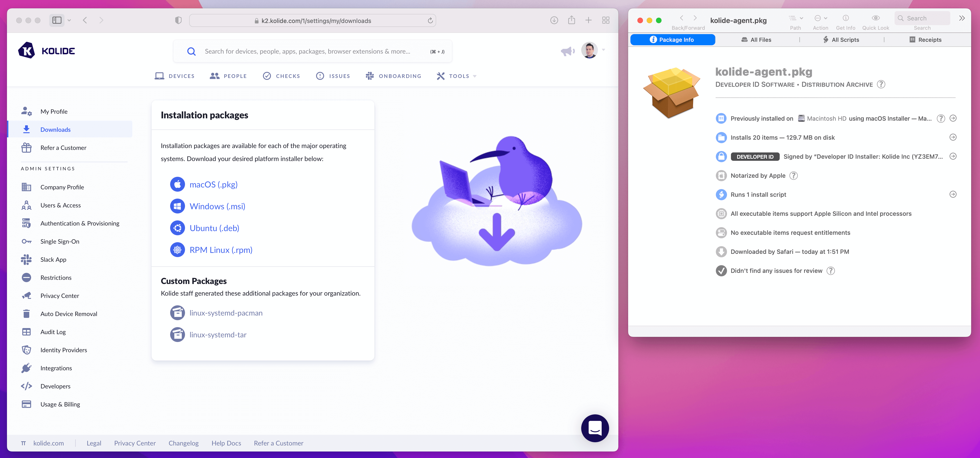Switch to the All Scripts tab
The width and height of the screenshot is (980, 458).
click(841, 40)
